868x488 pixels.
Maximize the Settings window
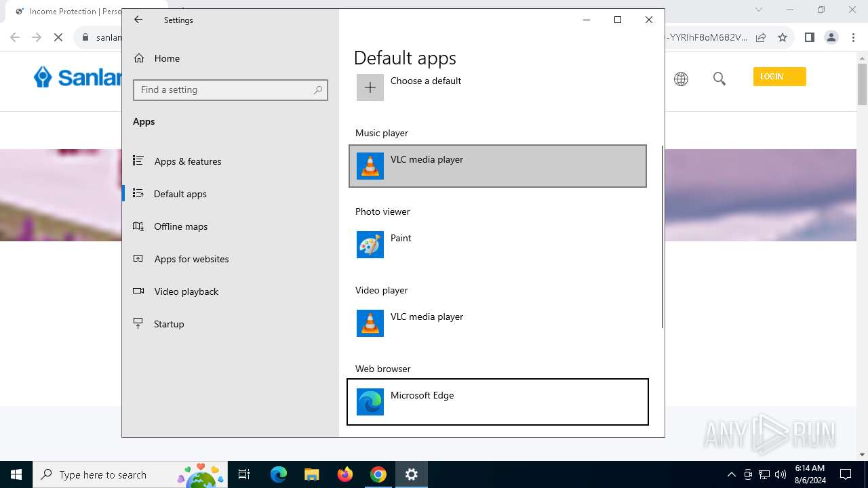[618, 20]
